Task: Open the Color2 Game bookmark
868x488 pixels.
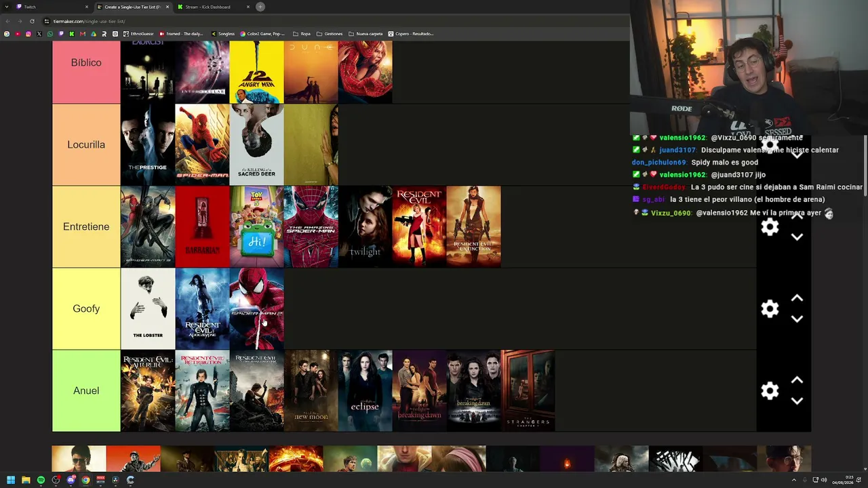Action: pos(262,34)
